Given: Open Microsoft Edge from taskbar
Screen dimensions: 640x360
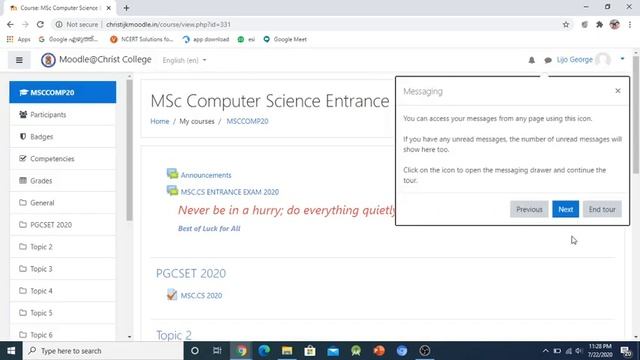Looking at the screenshot, I should click(x=264, y=351).
